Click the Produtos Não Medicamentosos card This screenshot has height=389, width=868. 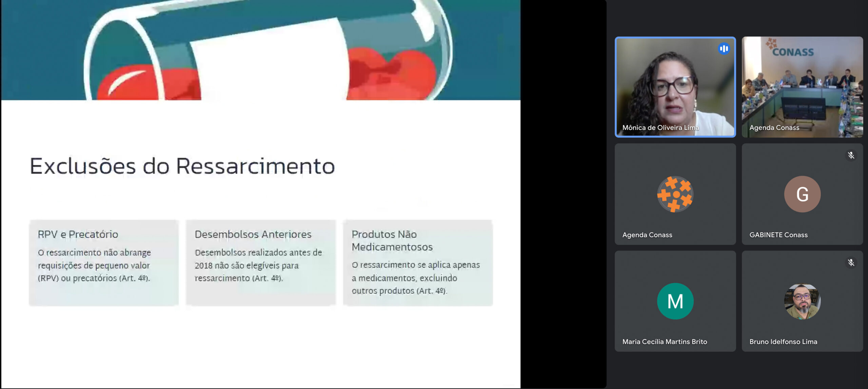click(x=418, y=263)
